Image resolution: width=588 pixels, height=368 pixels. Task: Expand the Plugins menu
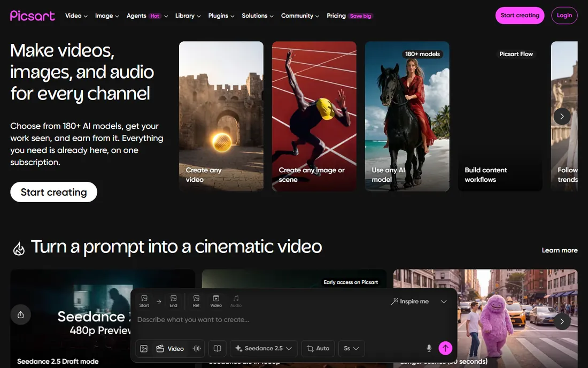221,16
